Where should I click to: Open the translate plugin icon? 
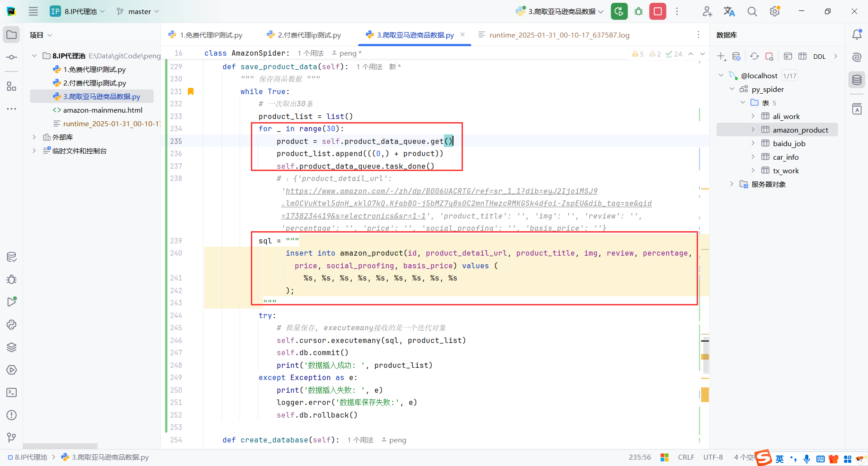pyautogui.click(x=729, y=11)
